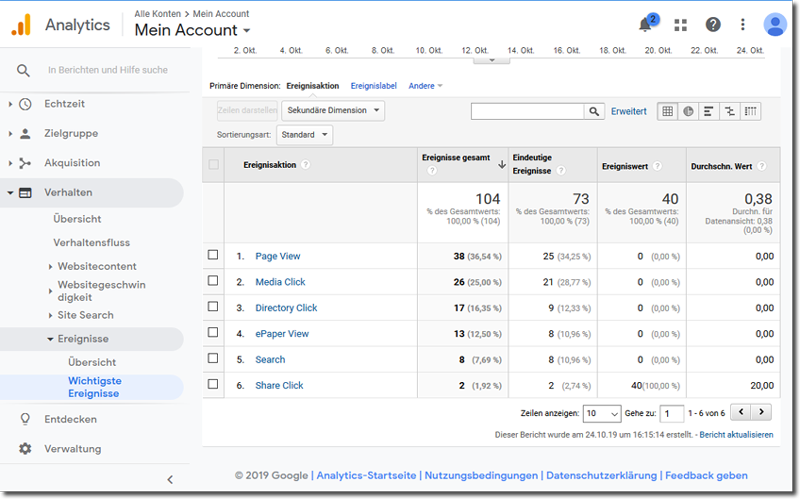Click the Entdecken lightbulb icon
The image size is (800, 499).
[25, 419]
